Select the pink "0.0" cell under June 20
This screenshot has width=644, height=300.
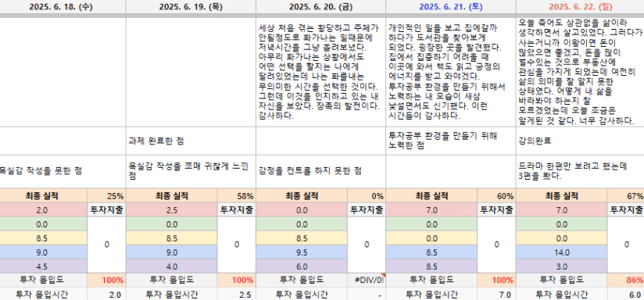click(x=302, y=210)
